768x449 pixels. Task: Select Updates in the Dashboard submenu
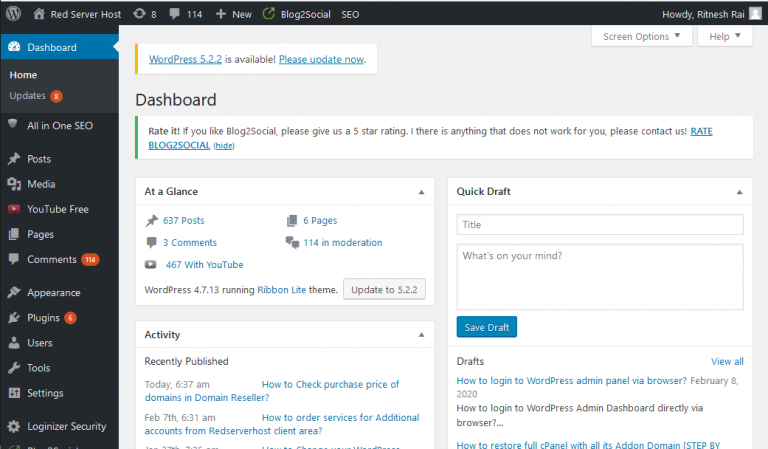(x=27, y=96)
